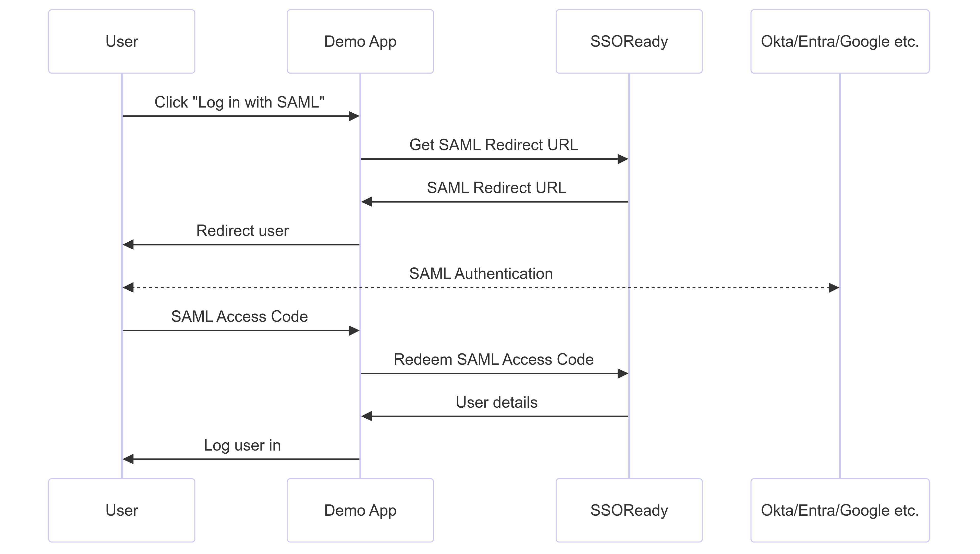
Task: Click the bottom User participant box
Action: (122, 510)
